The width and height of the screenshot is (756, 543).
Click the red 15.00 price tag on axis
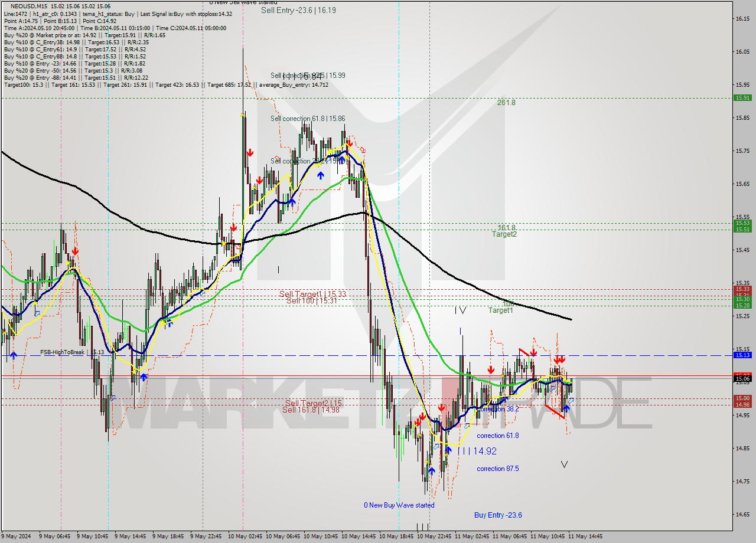pyautogui.click(x=742, y=398)
